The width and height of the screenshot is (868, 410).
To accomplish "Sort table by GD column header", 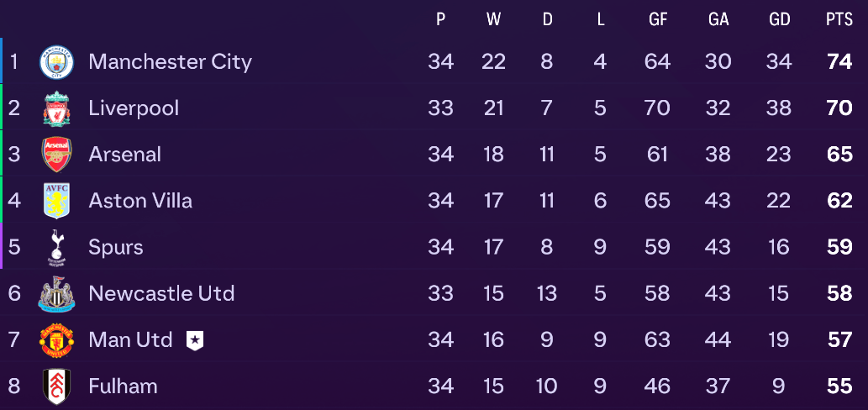I will pyautogui.click(x=780, y=20).
